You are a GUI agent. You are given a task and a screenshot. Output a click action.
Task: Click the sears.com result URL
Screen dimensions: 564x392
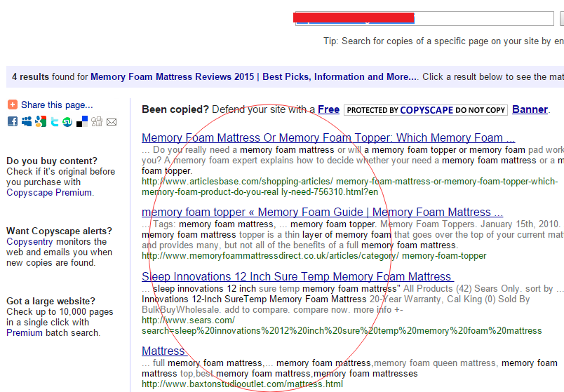point(342,325)
